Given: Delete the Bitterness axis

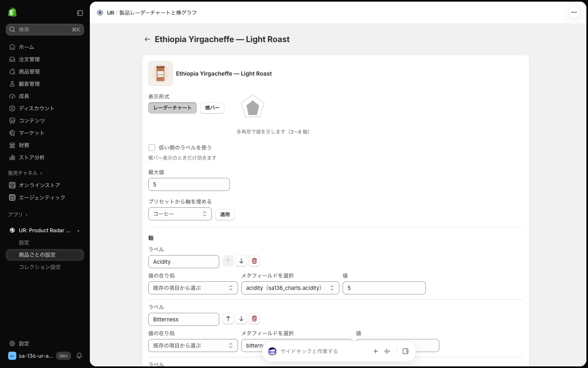Looking at the screenshot, I should (x=254, y=319).
